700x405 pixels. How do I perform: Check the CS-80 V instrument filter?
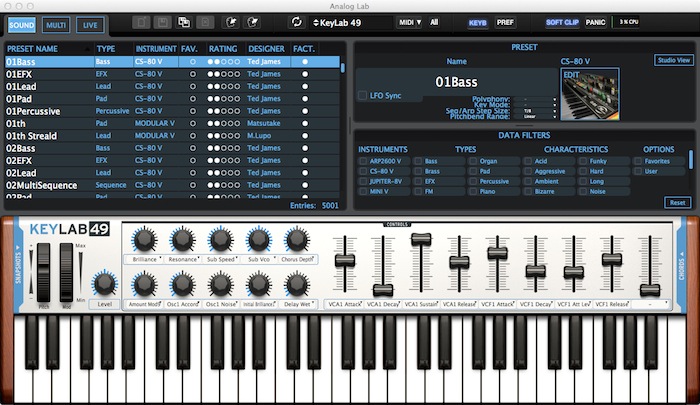point(363,171)
